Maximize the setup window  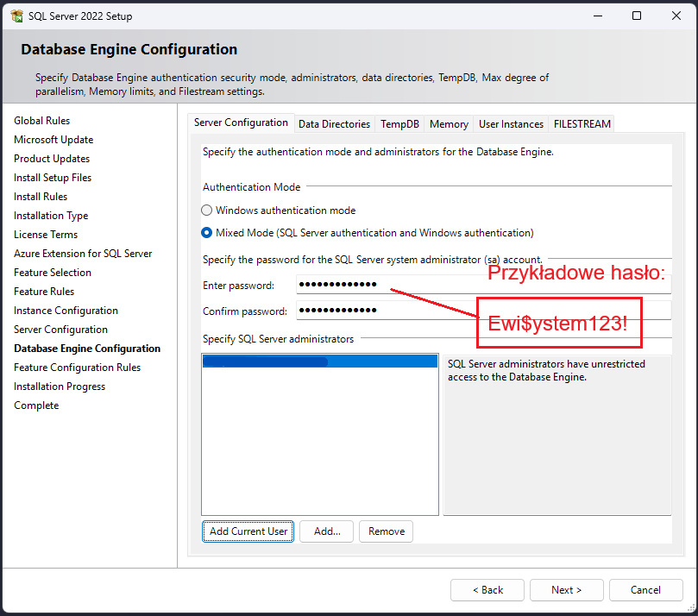(x=637, y=16)
